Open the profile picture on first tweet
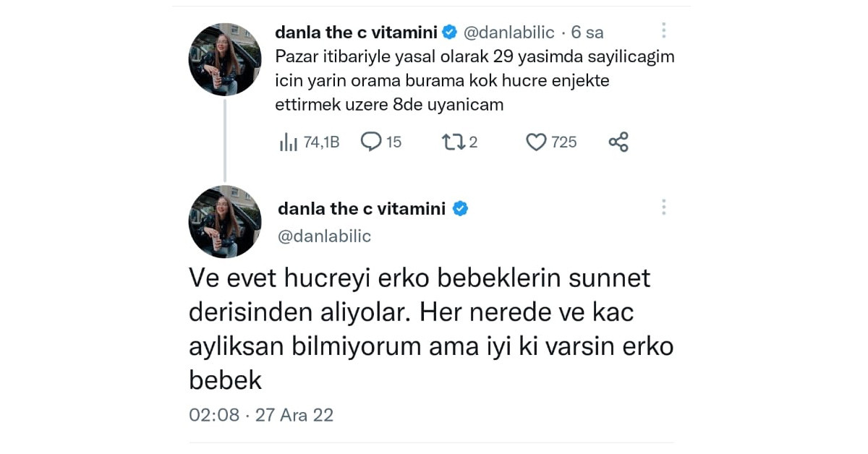Viewport: 868px width, 454px height. tap(225, 59)
